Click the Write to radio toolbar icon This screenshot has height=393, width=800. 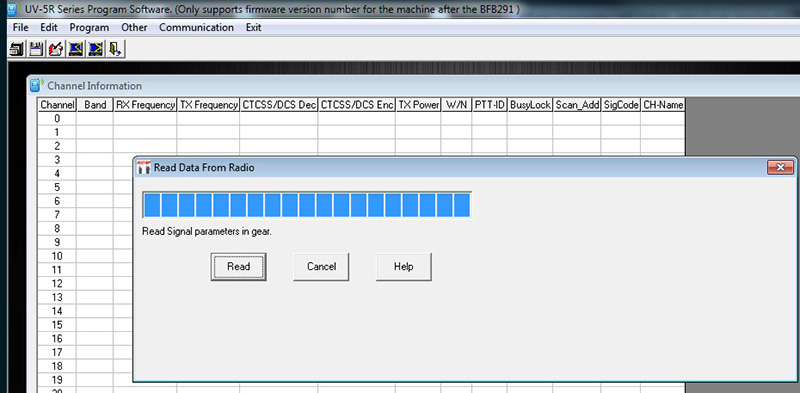(95, 50)
